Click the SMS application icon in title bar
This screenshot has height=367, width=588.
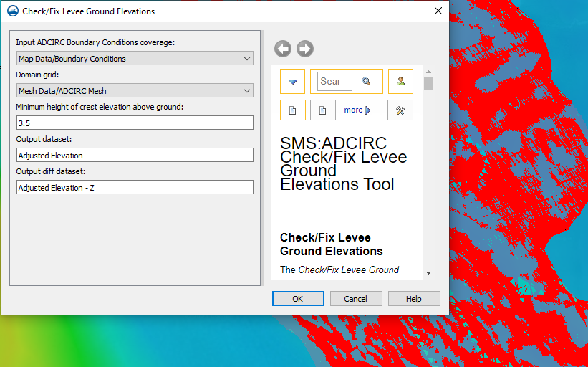(x=13, y=11)
